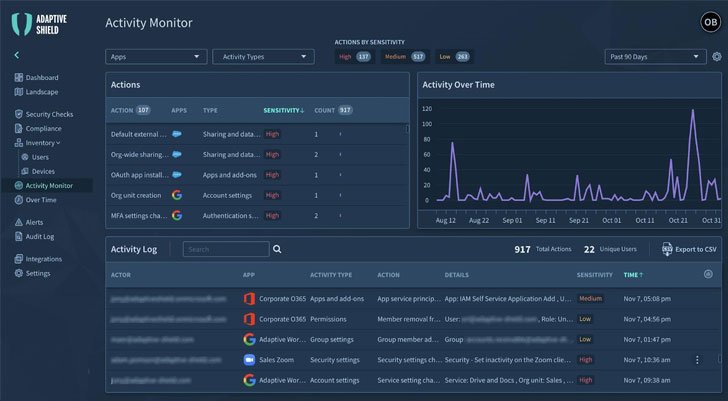Open the Activity Types dropdown
This screenshot has width=728, height=401.
coord(265,57)
